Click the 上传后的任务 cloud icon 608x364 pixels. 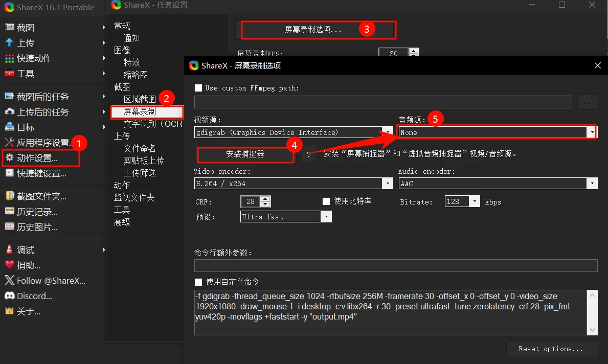point(9,111)
